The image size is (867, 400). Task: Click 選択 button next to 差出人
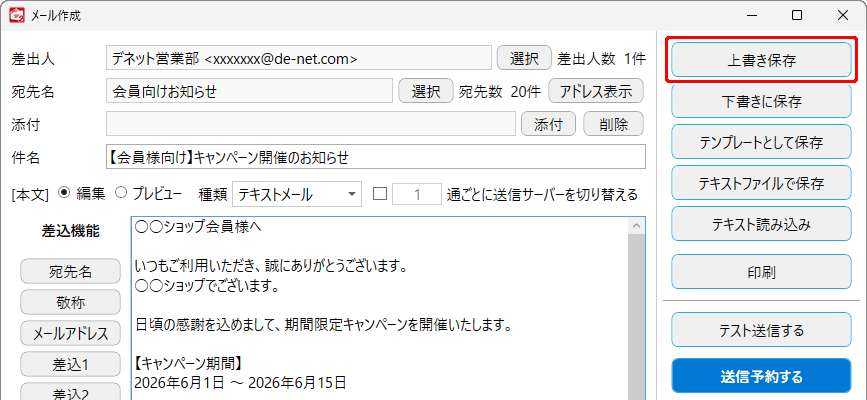[524, 58]
